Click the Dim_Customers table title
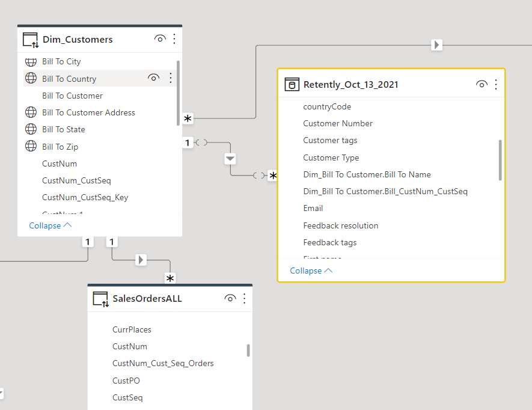This screenshot has height=410, width=532. tap(78, 39)
